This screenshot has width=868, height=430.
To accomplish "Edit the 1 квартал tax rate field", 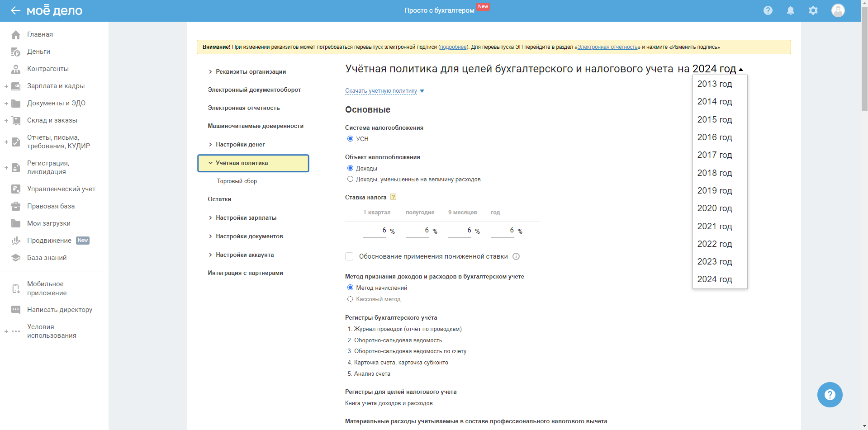I will (x=375, y=231).
